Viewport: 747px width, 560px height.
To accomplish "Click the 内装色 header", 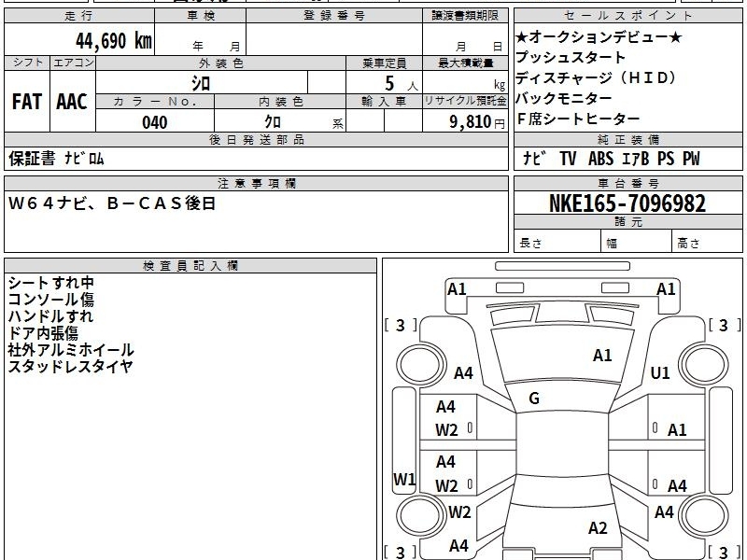I will pos(280,102).
